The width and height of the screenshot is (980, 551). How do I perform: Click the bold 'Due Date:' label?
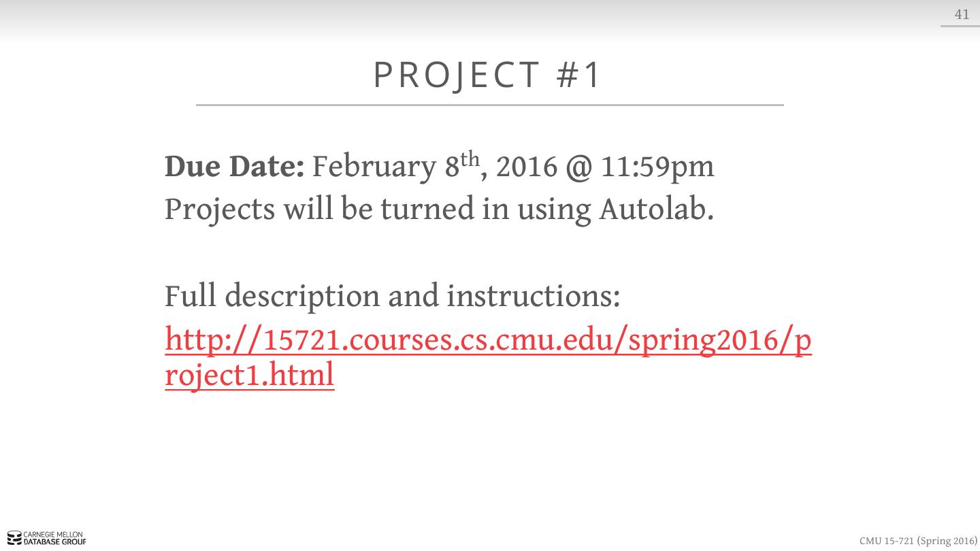[234, 167]
